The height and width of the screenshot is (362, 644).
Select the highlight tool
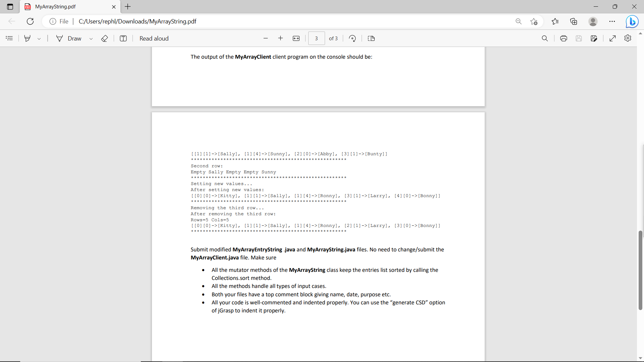(28, 39)
